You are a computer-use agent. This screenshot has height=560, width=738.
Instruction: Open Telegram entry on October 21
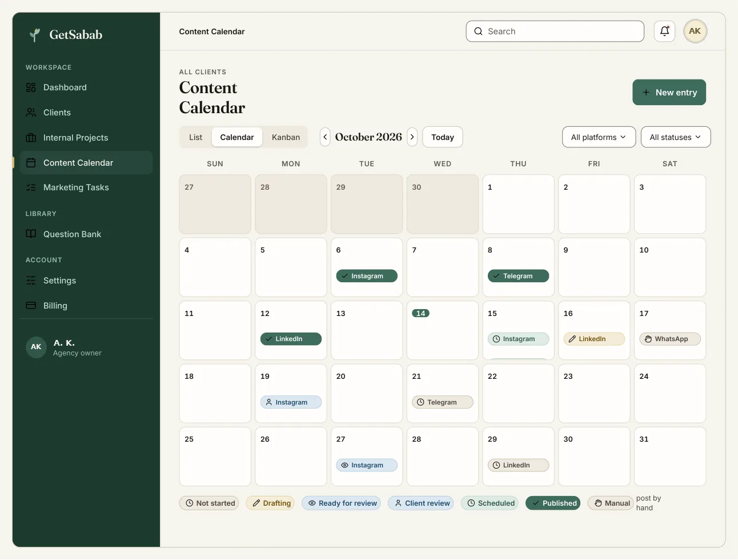pyautogui.click(x=443, y=402)
